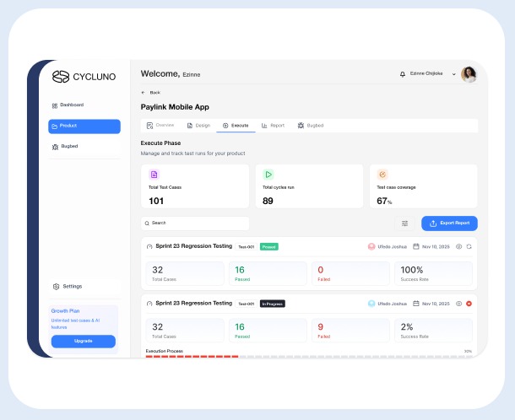Click the In Progress run's status gauge icon
515x420 pixels.
(149, 304)
